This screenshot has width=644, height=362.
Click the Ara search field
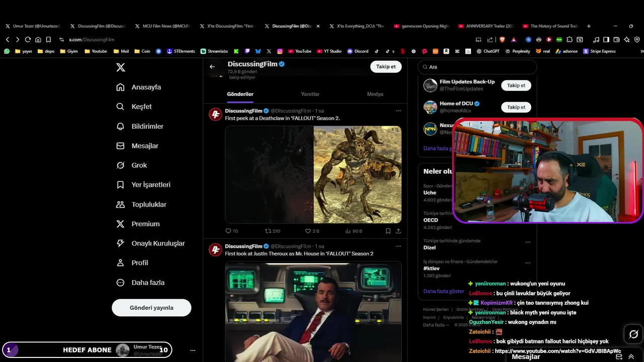click(477, 67)
